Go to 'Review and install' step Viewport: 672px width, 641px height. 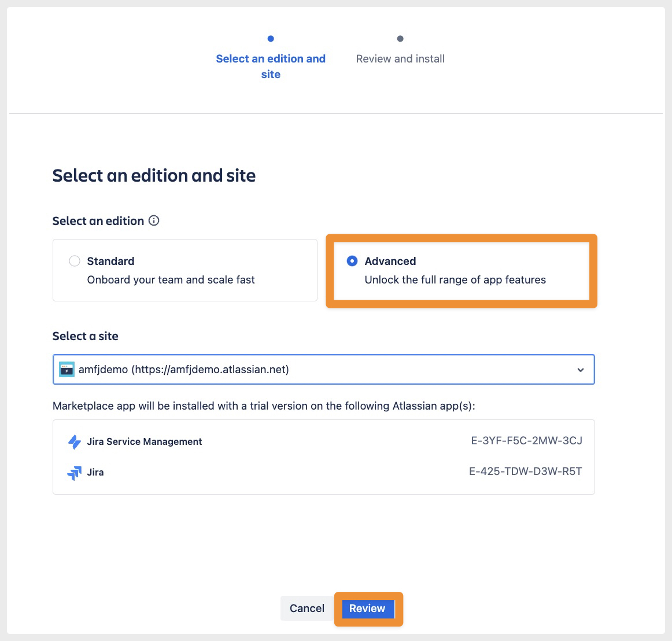point(400,59)
